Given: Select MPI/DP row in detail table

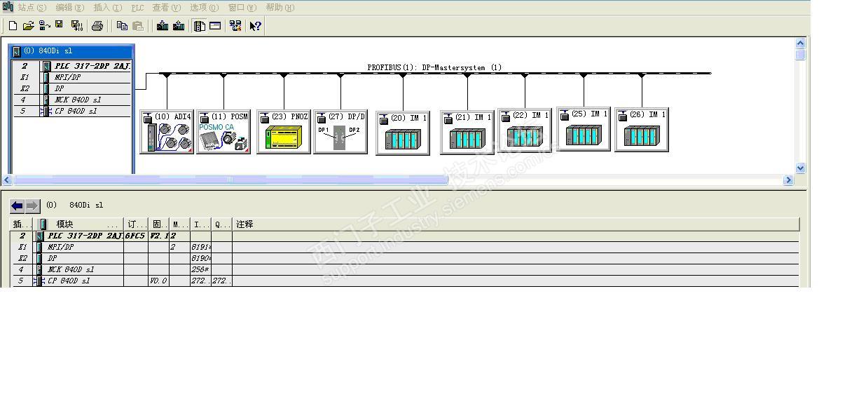Looking at the screenshot, I should [x=404, y=247].
